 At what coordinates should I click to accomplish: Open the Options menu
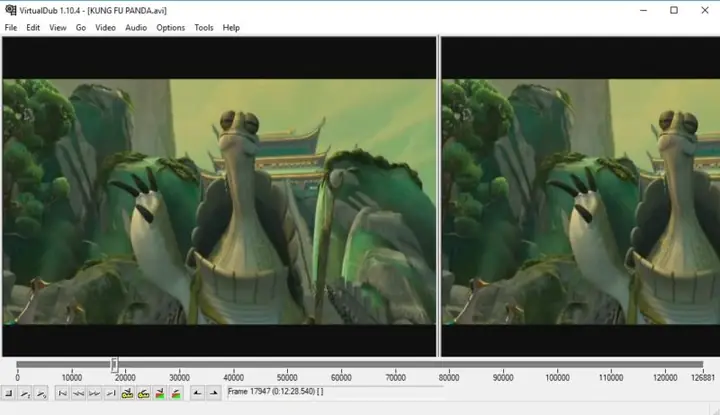point(170,28)
